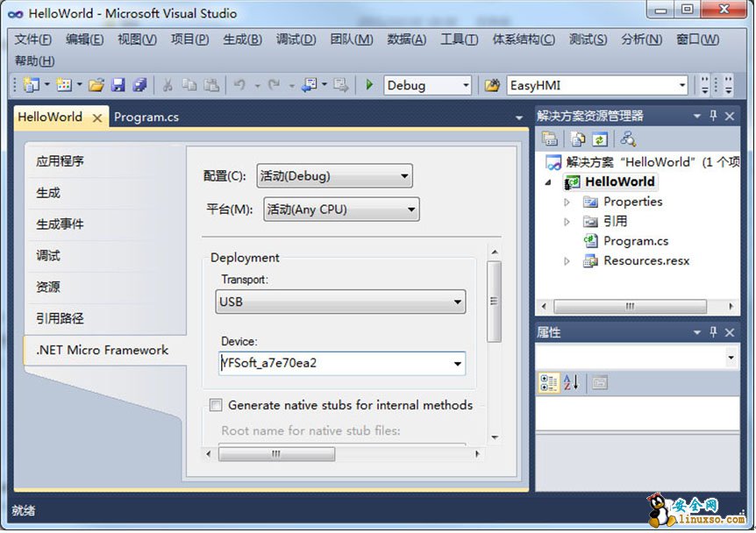Click Show All Files icon in Solution Explorer

pyautogui.click(x=577, y=139)
